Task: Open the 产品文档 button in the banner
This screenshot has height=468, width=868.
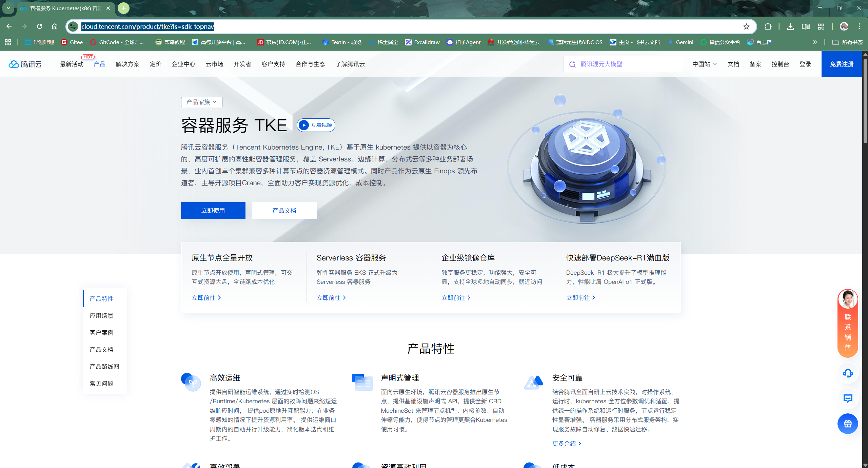Action: 284,211
